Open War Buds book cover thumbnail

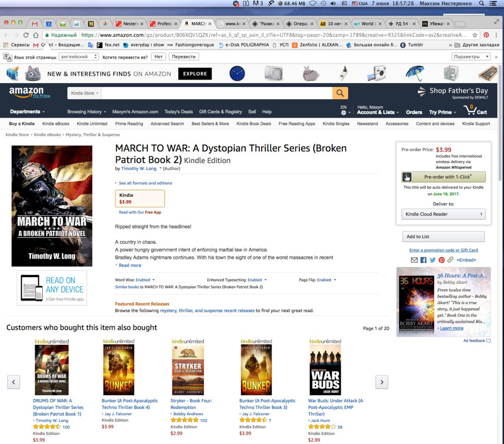click(x=325, y=370)
